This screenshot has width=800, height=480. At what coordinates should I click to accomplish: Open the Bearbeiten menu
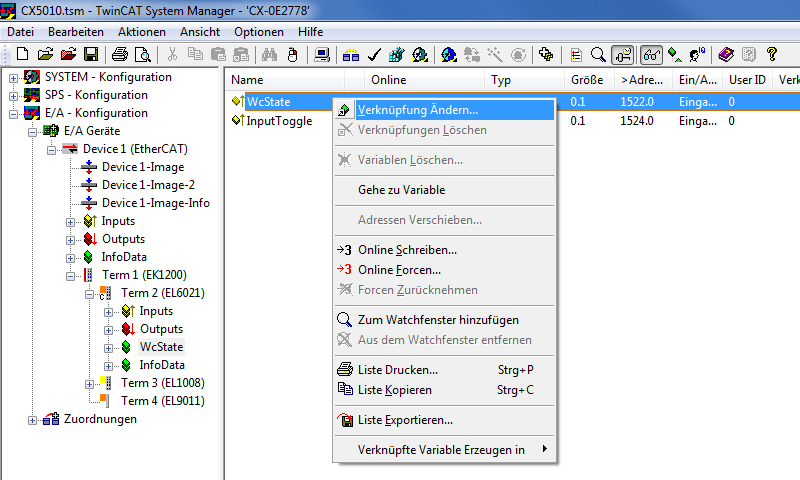click(x=76, y=32)
